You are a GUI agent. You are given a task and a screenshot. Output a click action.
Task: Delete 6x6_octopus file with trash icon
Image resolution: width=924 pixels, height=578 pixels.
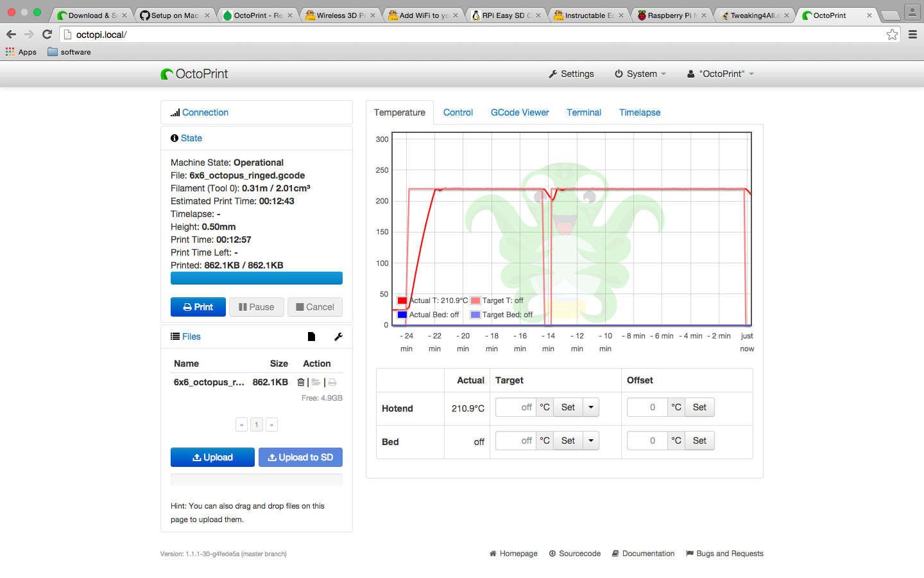[x=301, y=382]
